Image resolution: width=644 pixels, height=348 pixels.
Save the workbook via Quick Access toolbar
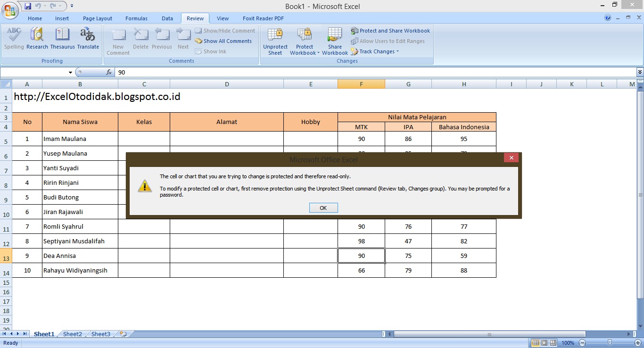point(28,6)
